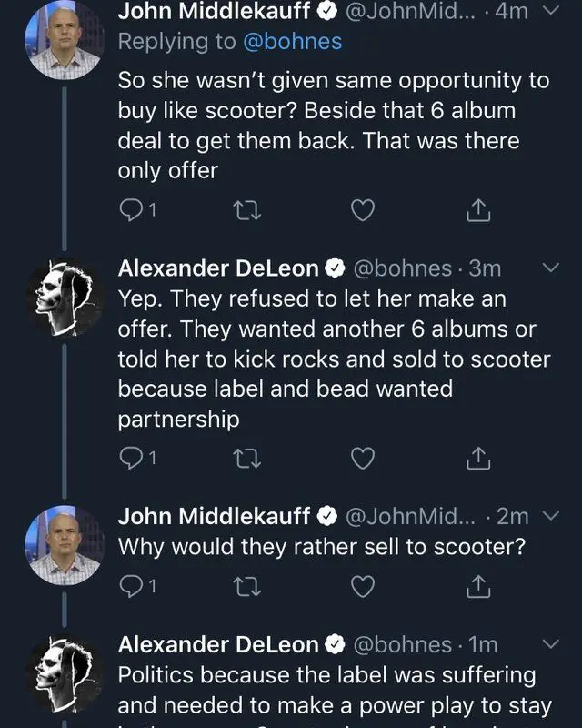Share 'Why would they rather sell to scooter?'

click(478, 588)
